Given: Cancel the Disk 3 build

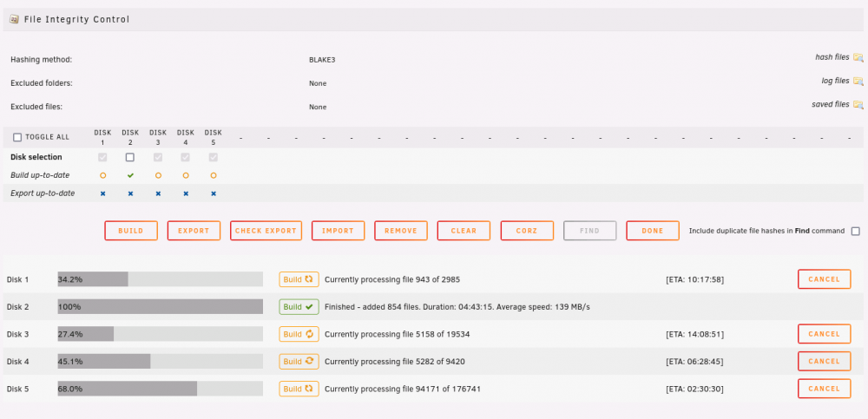Looking at the screenshot, I should 825,334.
